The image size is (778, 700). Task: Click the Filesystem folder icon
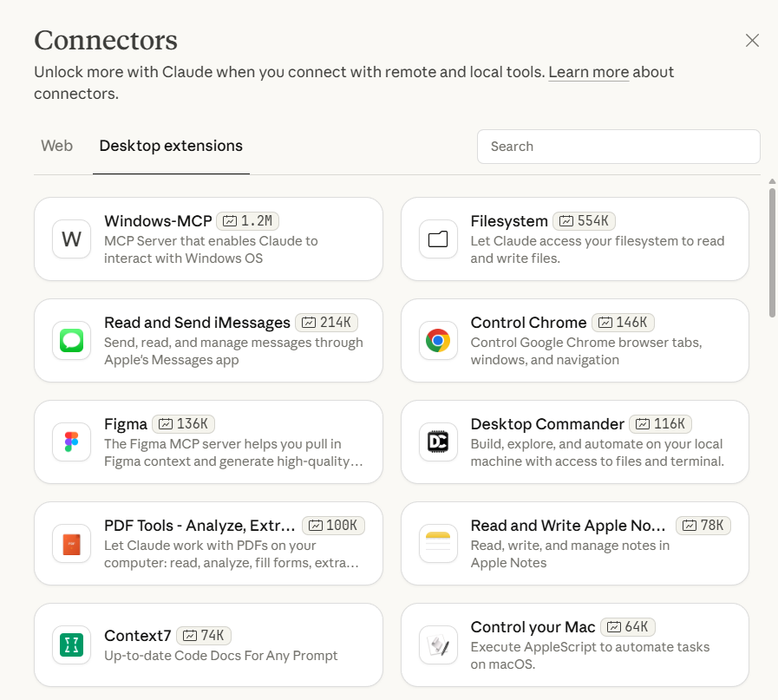(438, 239)
